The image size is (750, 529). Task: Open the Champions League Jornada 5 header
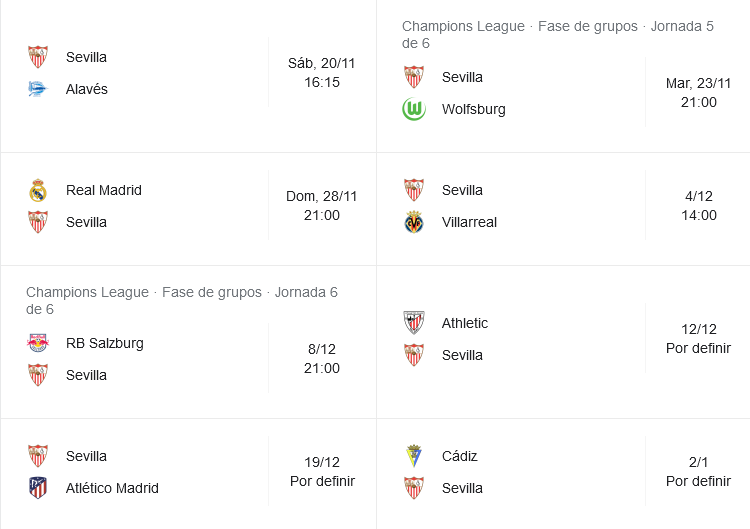tap(558, 34)
